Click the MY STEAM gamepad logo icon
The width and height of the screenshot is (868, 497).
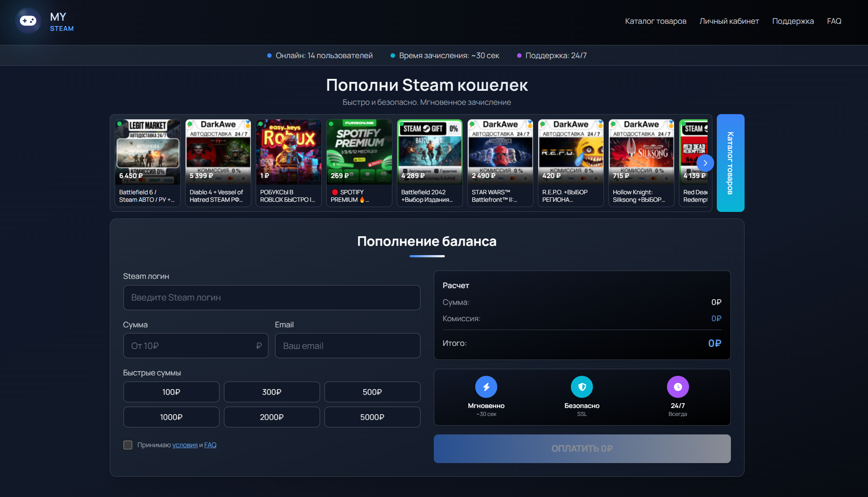pyautogui.click(x=28, y=21)
